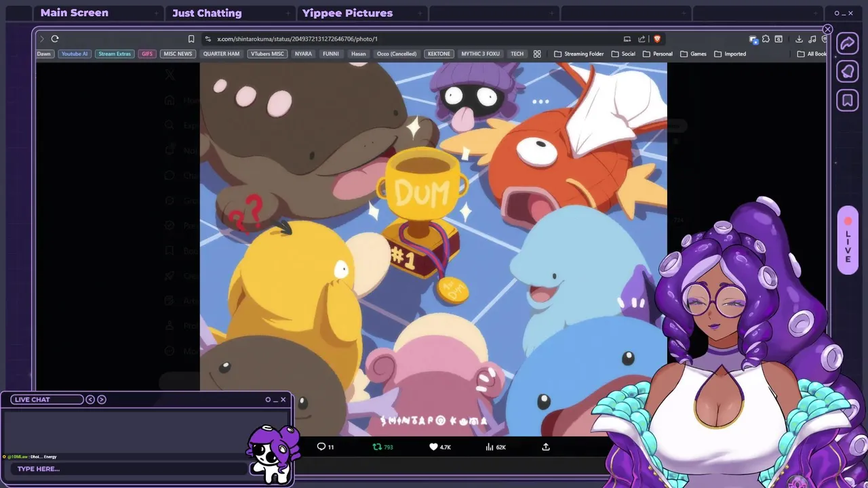Click the LIVE indicator badge
The height and width of the screenshot is (488, 868).
pyautogui.click(x=848, y=241)
